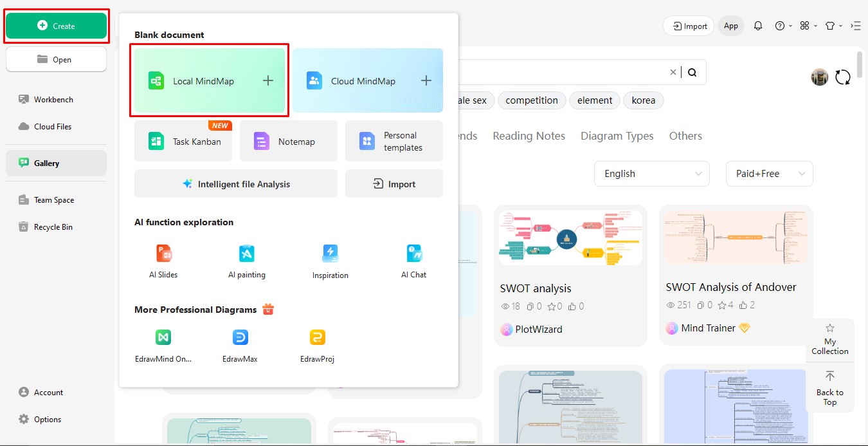This screenshot has height=446, width=868.
Task: Click the gift icon beside More Professional Diagrams
Action: [268, 310]
